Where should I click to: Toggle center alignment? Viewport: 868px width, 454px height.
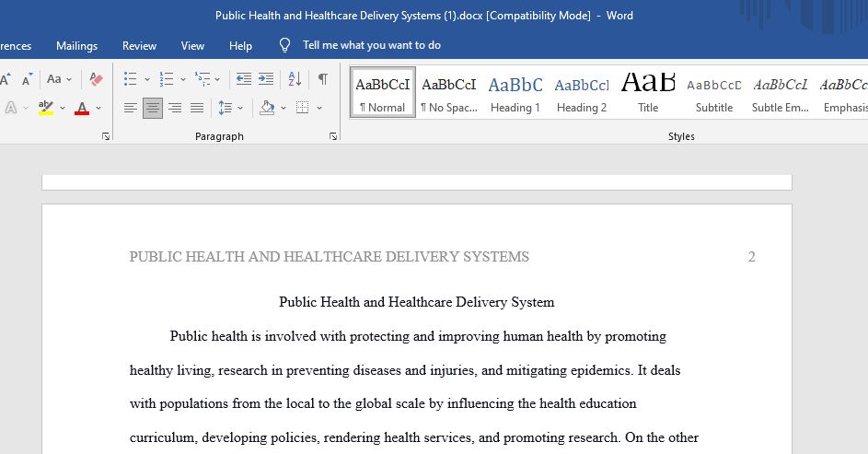[153, 108]
